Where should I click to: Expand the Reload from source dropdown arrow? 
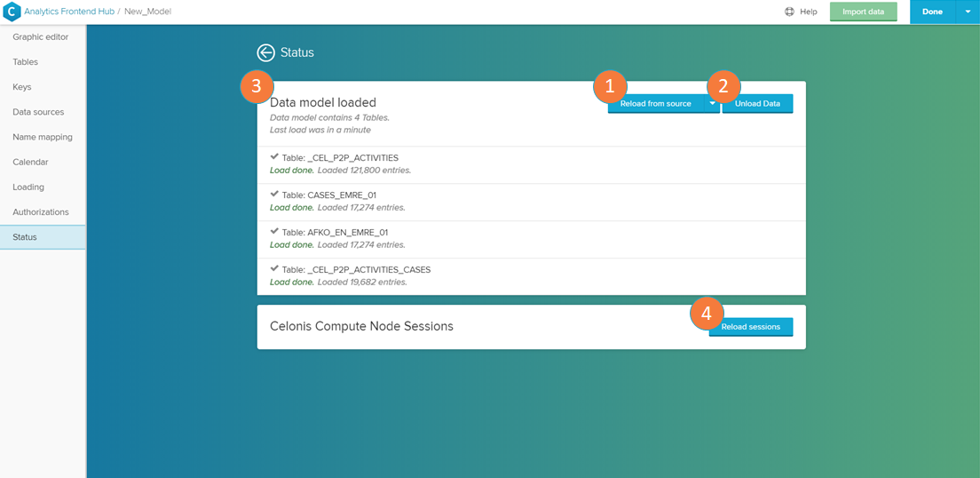click(x=712, y=104)
